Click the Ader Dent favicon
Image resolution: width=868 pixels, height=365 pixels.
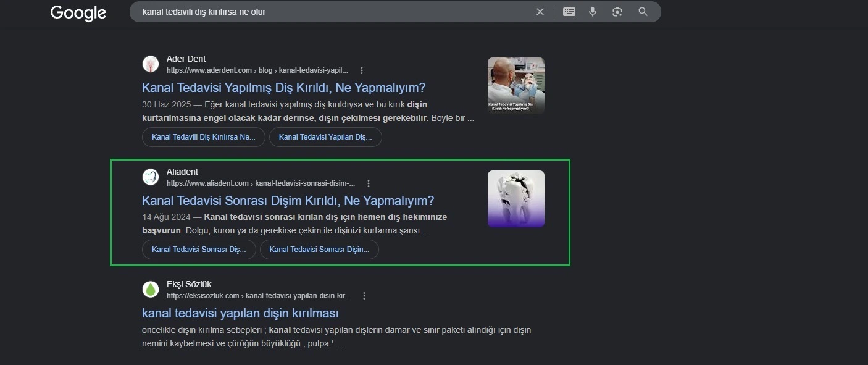click(x=151, y=64)
